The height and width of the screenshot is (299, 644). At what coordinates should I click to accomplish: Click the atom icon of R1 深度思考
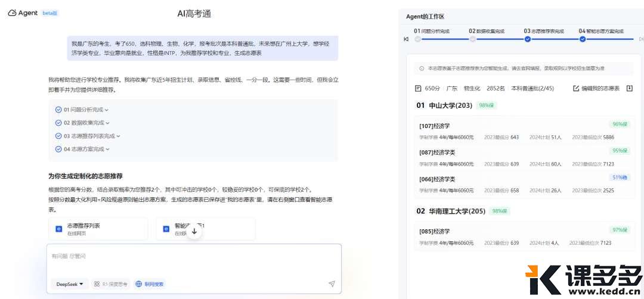pos(97,284)
